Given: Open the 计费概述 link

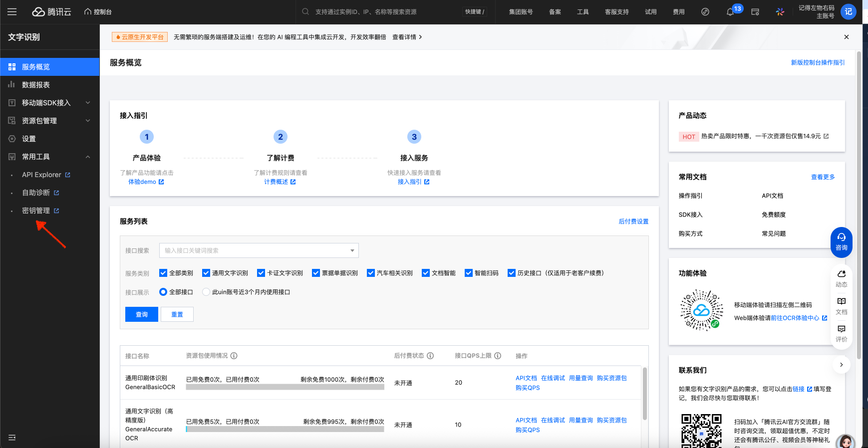Looking at the screenshot, I should pos(280,182).
